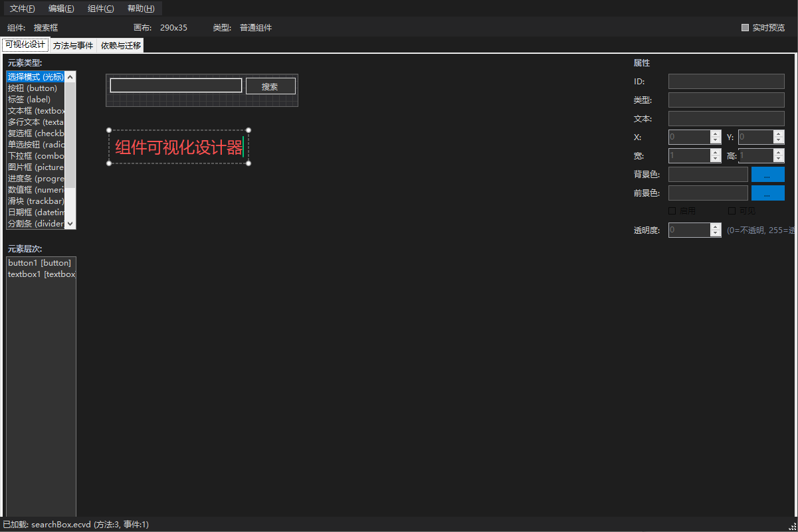The image size is (798, 532).
Task: Increase the 宽 value with its up arrow
Action: (716, 152)
